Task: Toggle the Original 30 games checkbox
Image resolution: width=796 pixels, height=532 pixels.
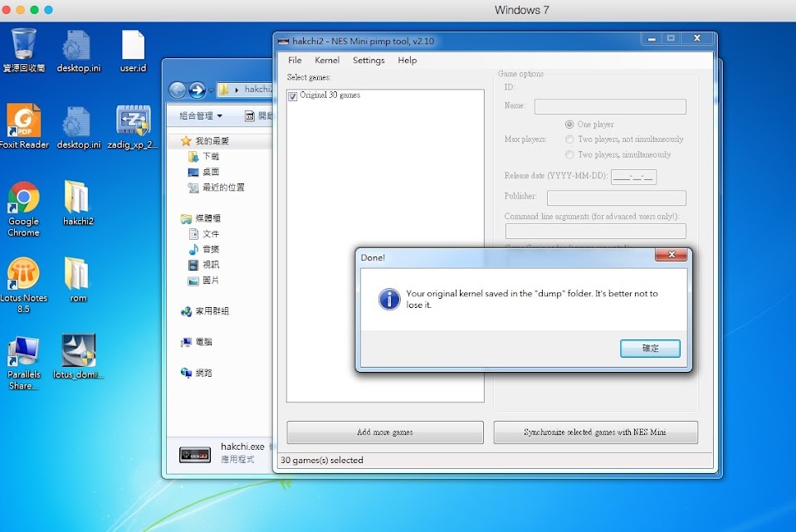Action: click(293, 96)
